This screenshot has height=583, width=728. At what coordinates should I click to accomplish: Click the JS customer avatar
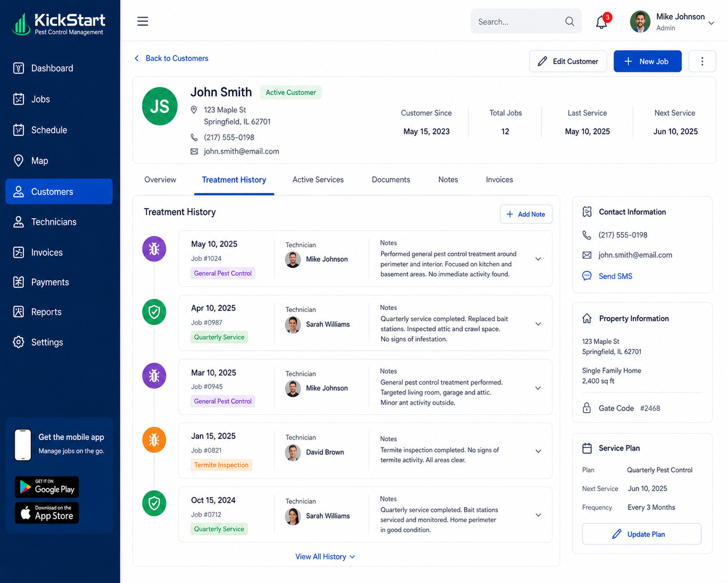point(160,106)
